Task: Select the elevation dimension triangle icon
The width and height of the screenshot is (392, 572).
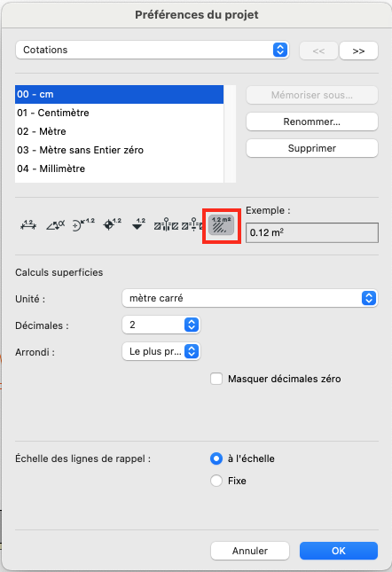Action: coord(138,224)
